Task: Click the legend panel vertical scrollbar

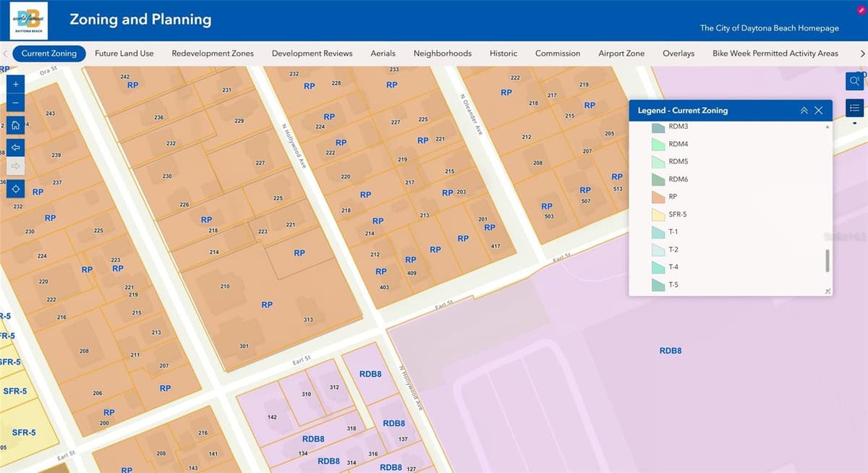Action: coord(827,261)
